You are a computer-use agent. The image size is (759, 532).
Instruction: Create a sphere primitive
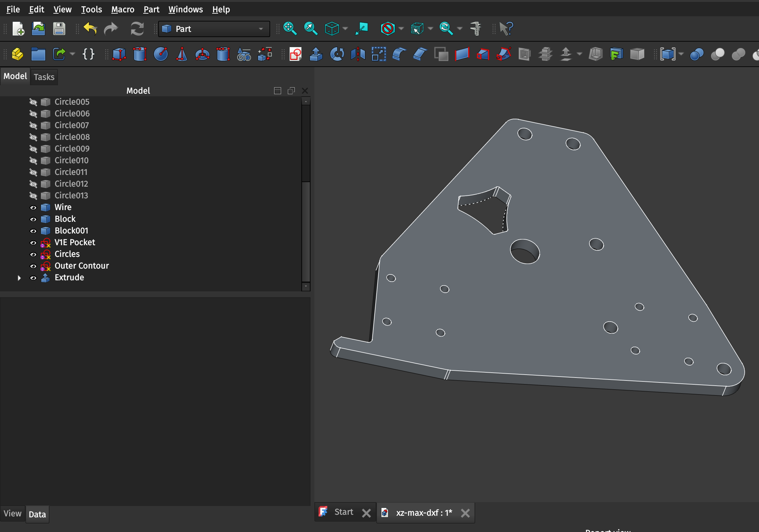point(161,54)
